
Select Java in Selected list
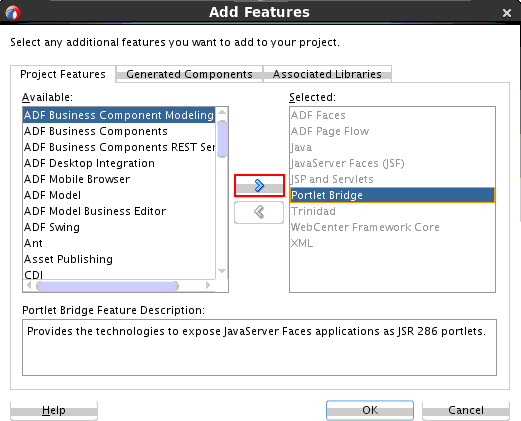[392, 147]
